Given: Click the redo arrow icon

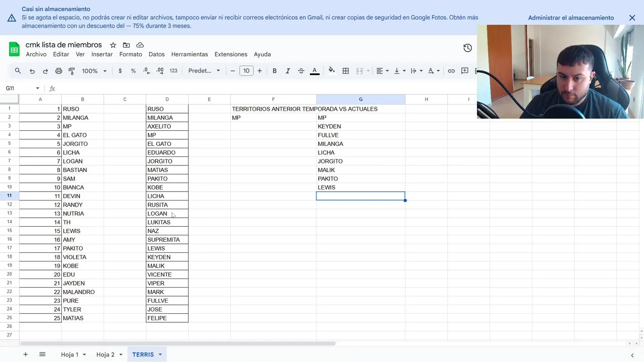Looking at the screenshot, I should pos(45,71).
